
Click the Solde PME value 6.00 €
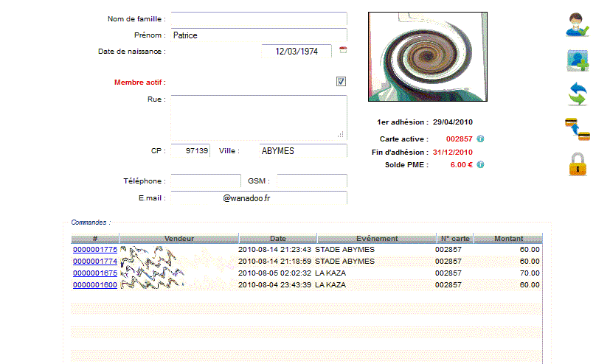coord(462,165)
